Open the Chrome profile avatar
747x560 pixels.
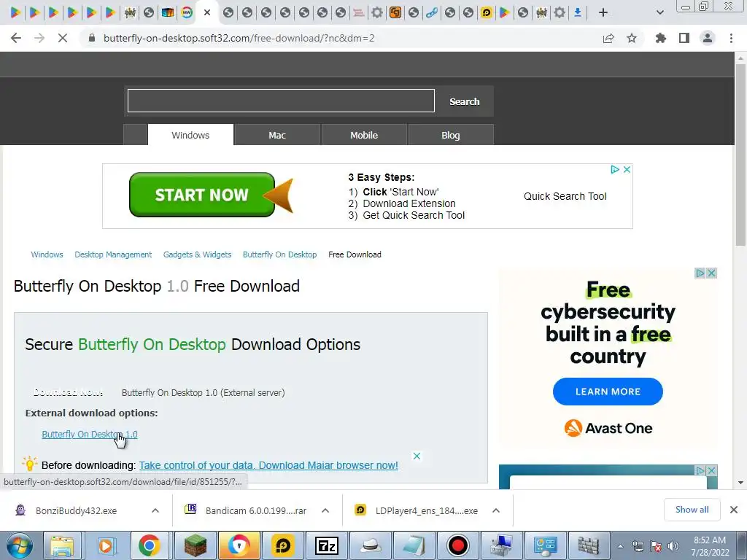pyautogui.click(x=708, y=38)
